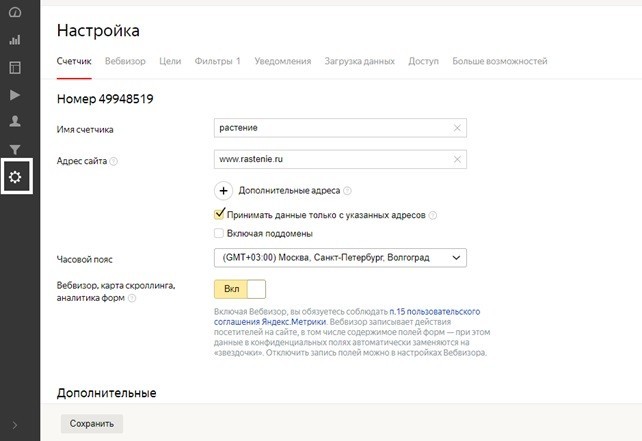Image resolution: width=642 pixels, height=441 pixels.
Task: Open settings gear icon in sidebar
Action: coord(16,177)
